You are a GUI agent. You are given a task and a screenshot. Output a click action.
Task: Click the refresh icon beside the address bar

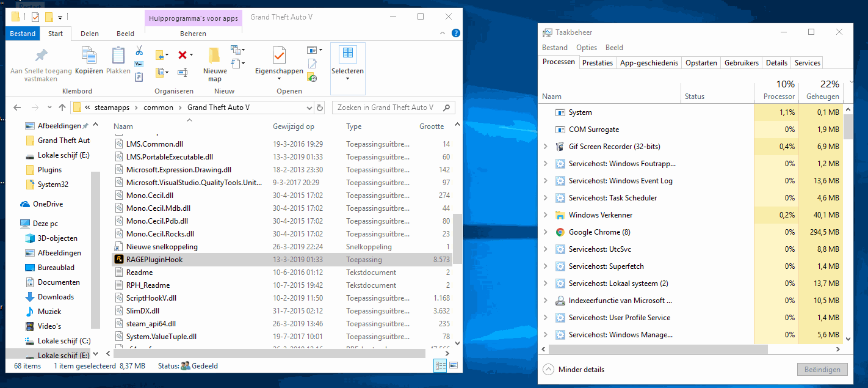pyautogui.click(x=319, y=108)
